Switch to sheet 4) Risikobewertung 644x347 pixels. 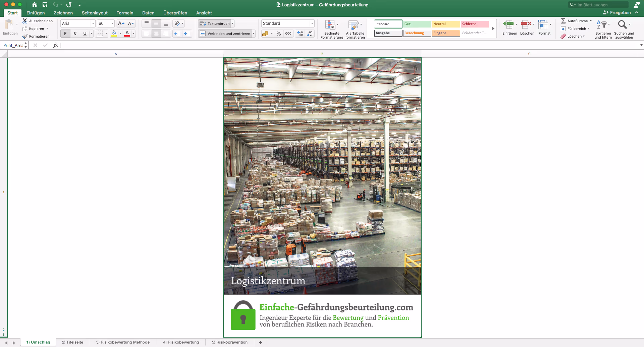pos(181,342)
